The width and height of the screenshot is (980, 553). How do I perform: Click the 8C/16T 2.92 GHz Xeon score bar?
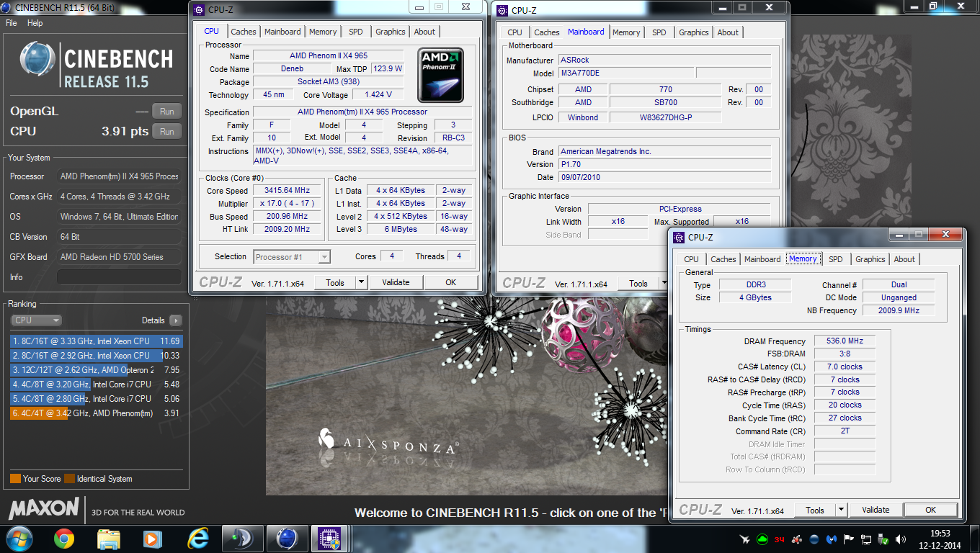(x=85, y=356)
